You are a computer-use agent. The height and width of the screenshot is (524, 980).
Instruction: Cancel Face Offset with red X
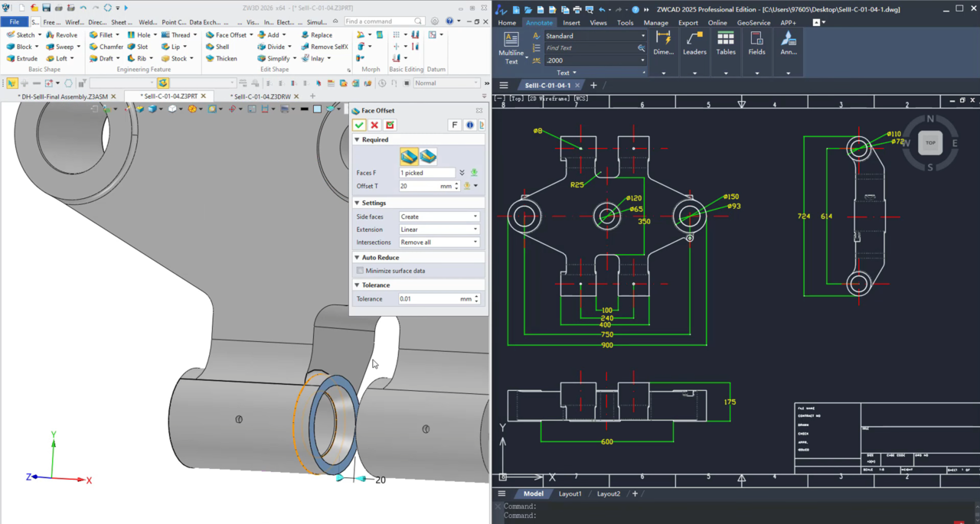(374, 125)
